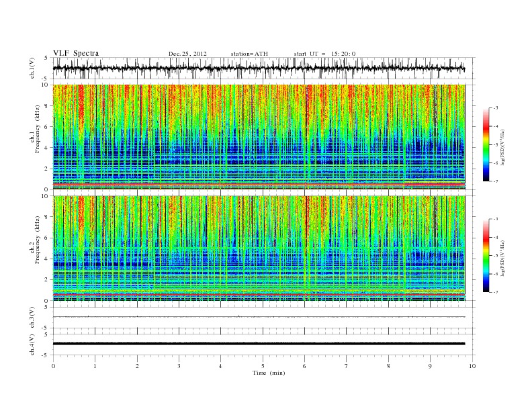Click time axis tick label "1"

pos(95,366)
